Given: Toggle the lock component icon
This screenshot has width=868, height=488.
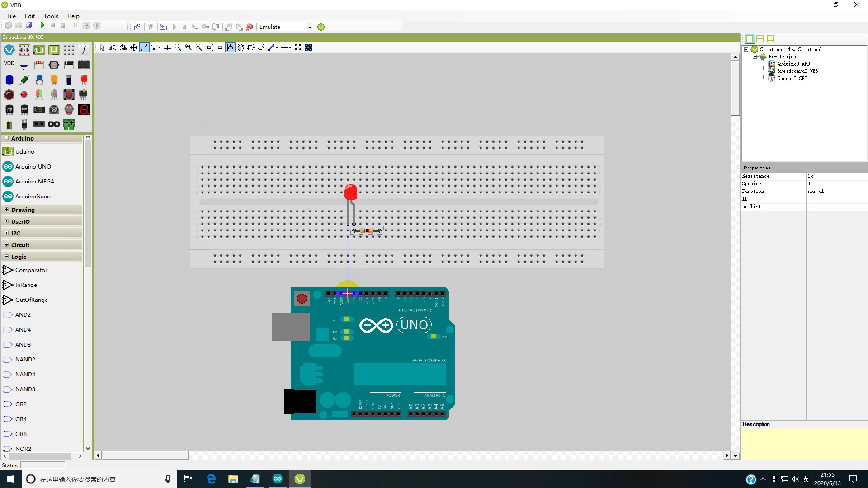Looking at the screenshot, I should tap(230, 47).
